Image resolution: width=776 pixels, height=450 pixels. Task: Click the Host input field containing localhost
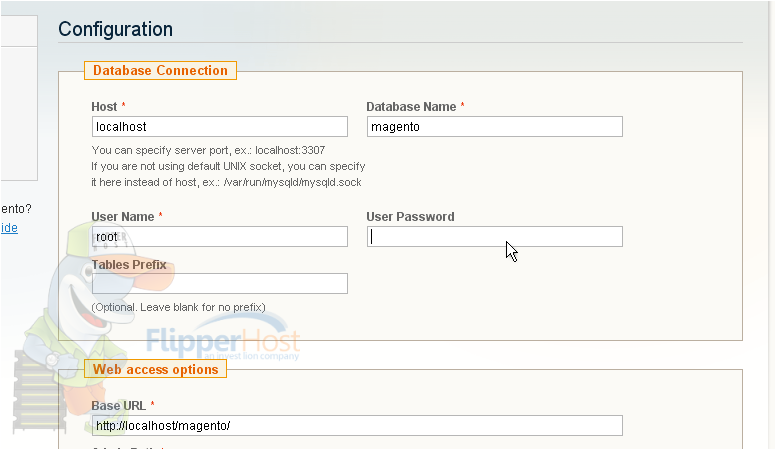pyautogui.click(x=220, y=127)
